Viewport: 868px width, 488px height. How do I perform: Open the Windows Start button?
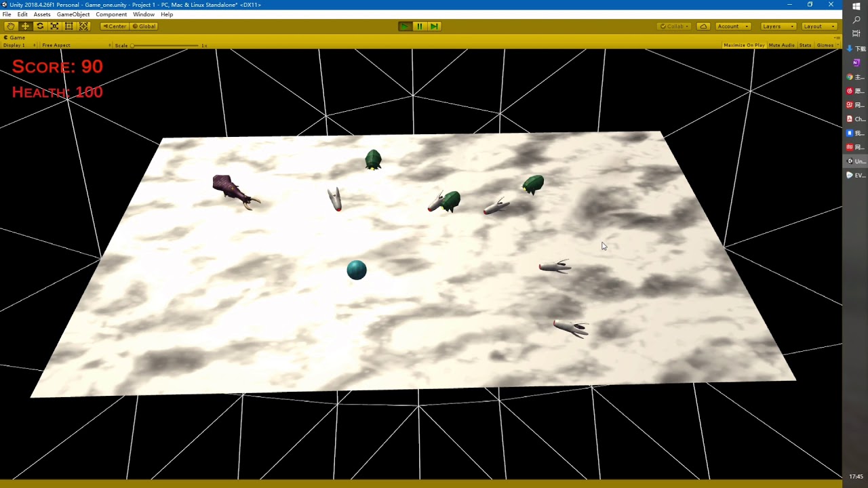(856, 6)
